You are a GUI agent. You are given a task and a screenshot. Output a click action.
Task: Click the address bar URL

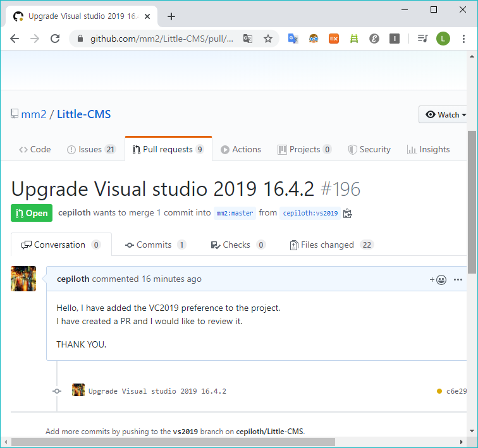pos(162,39)
